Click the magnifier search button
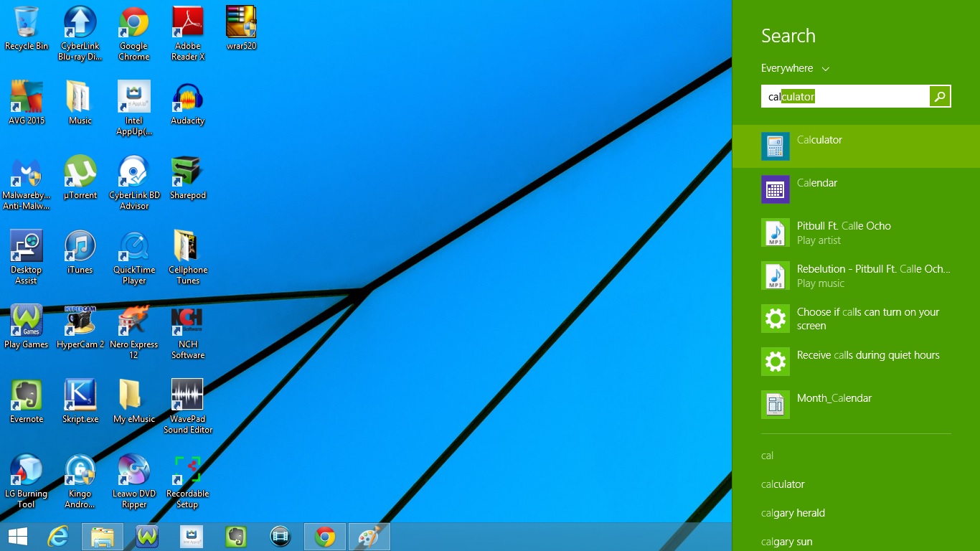This screenshot has width=980, height=551. 940,96
